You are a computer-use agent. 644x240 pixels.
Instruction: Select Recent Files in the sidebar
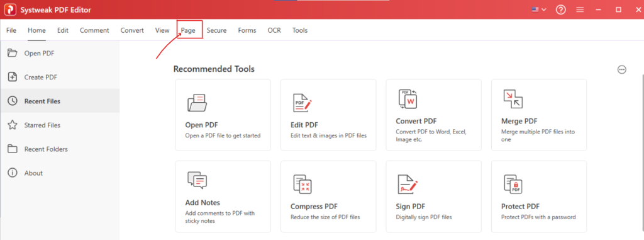point(60,101)
